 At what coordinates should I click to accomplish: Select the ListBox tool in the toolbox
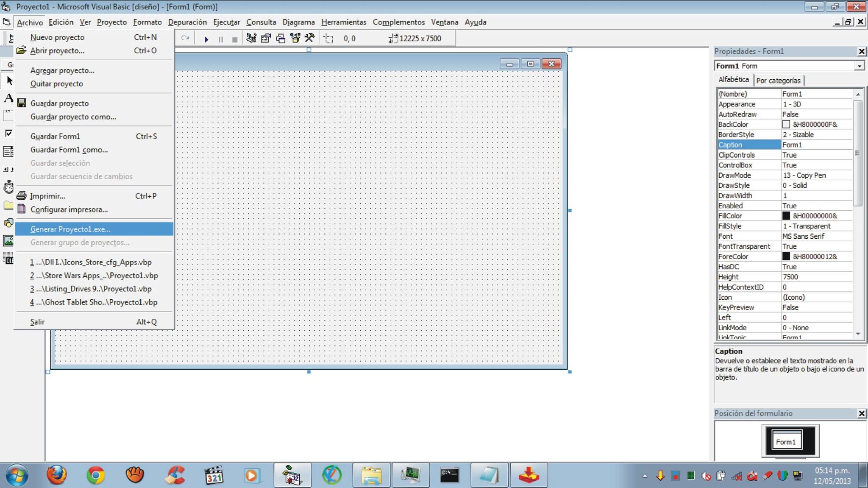coord(8,151)
